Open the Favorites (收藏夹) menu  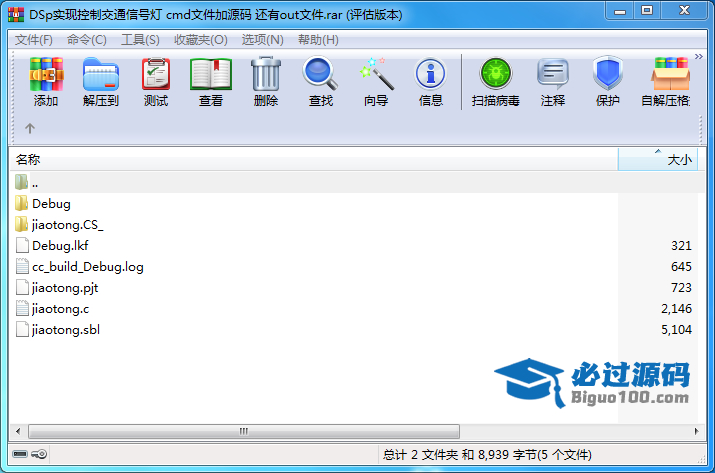[x=201, y=40]
